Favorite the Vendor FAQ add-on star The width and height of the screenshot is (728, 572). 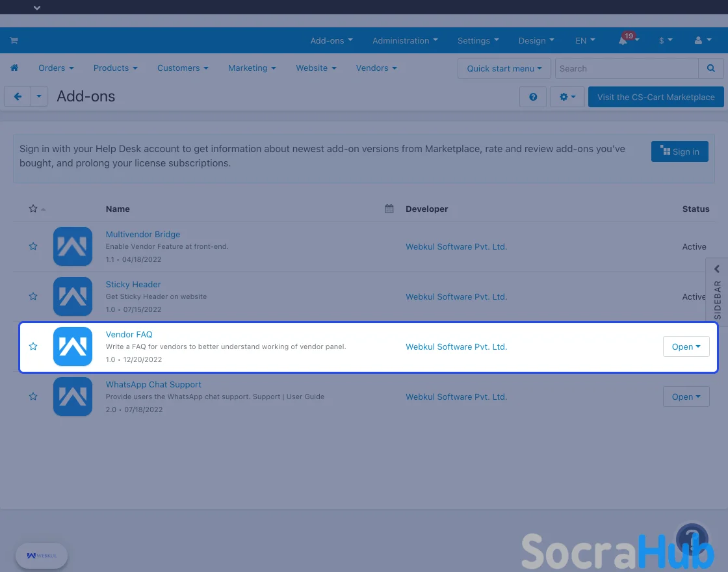(33, 346)
